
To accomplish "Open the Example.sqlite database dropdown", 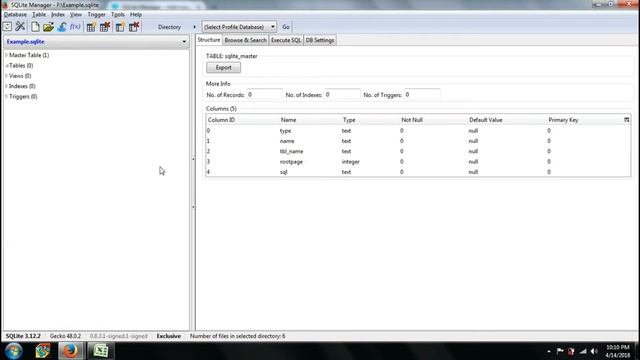I will click(184, 42).
